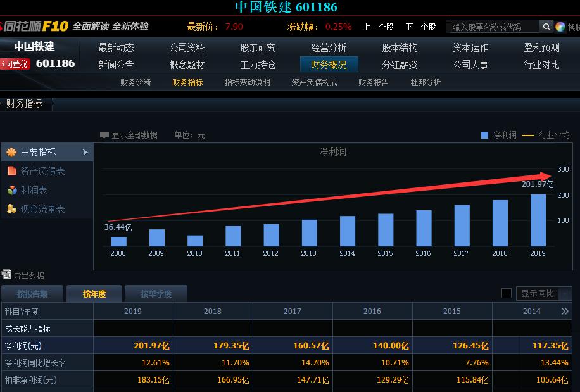Screen dimensions: 580x392
Task: Click the 下一个股 button
Action: [x=419, y=27]
